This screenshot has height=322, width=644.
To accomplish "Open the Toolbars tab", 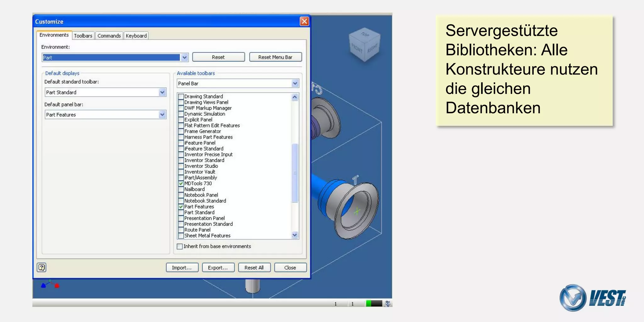I will coord(83,36).
